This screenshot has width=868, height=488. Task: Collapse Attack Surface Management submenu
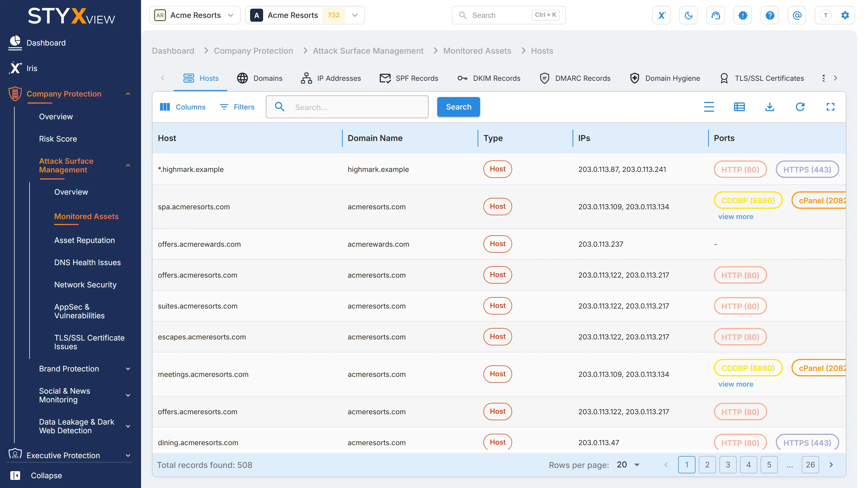coord(128,165)
